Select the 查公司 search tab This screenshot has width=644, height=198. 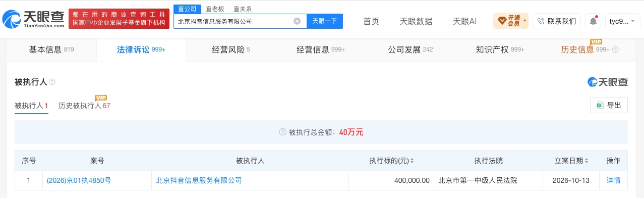187,9
